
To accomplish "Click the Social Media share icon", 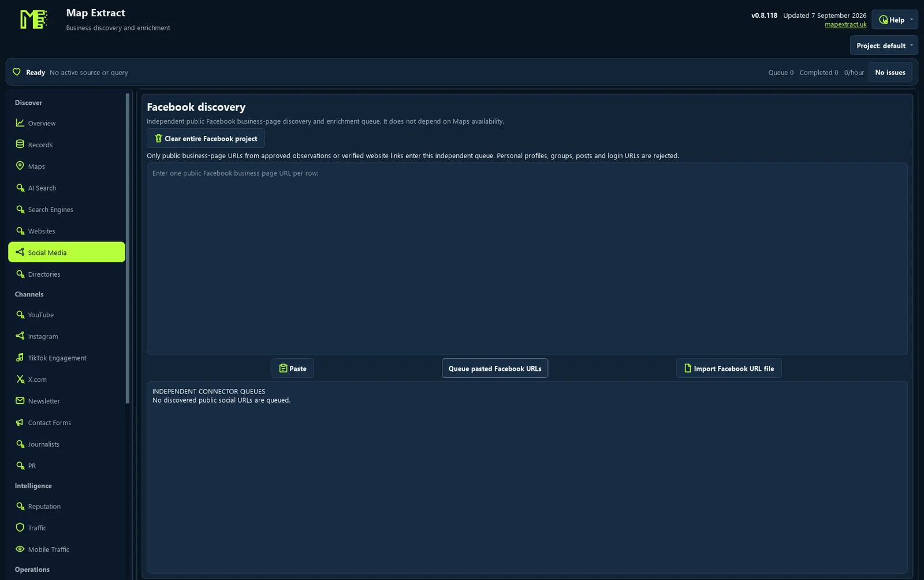I will pos(20,252).
